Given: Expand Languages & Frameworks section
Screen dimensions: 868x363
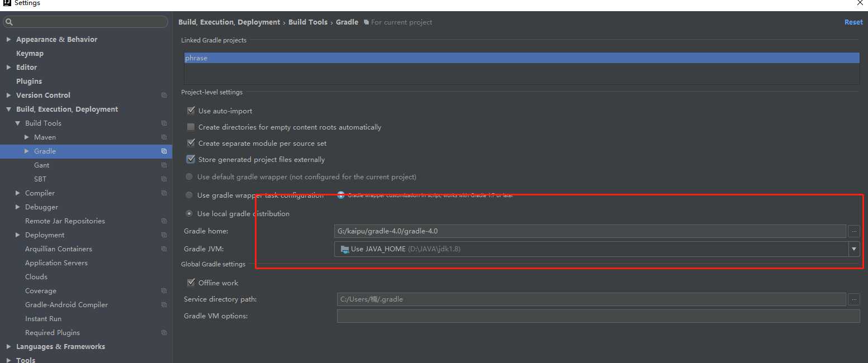Looking at the screenshot, I should point(8,347).
